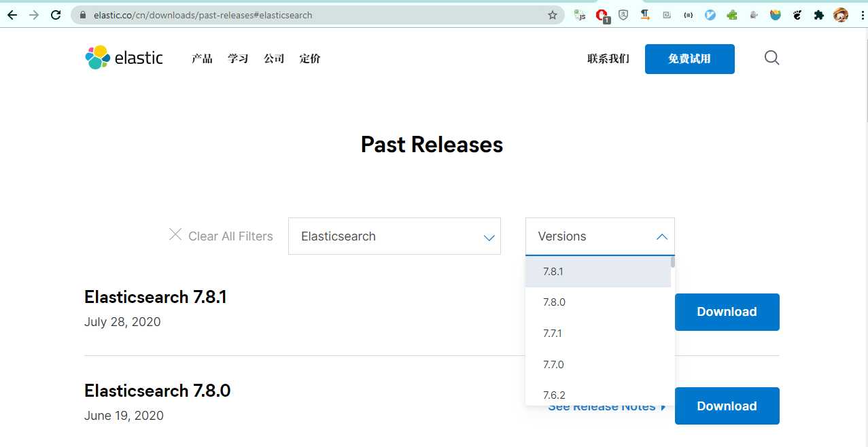Open the blue-yellow round extension
The width and height of the screenshot is (868, 447).
point(775,15)
